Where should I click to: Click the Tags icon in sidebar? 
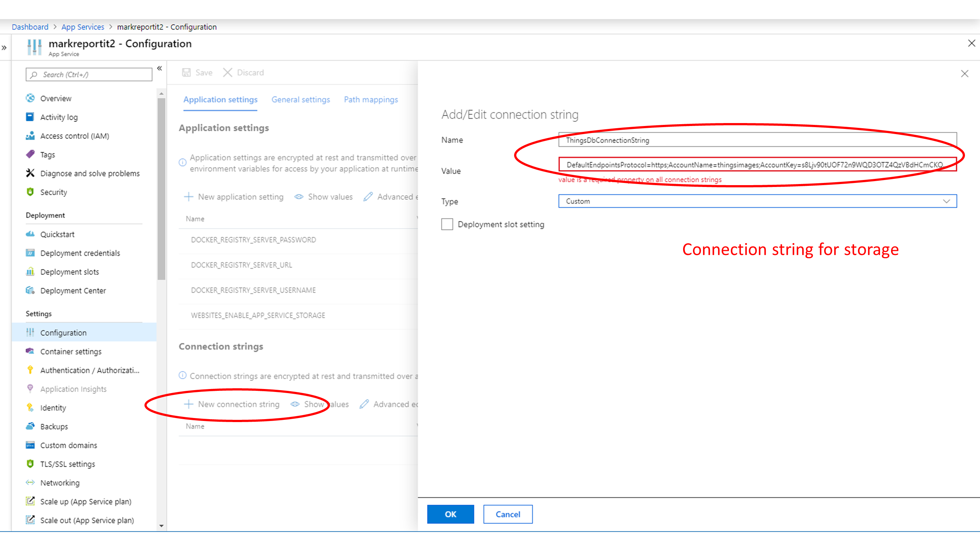click(30, 154)
